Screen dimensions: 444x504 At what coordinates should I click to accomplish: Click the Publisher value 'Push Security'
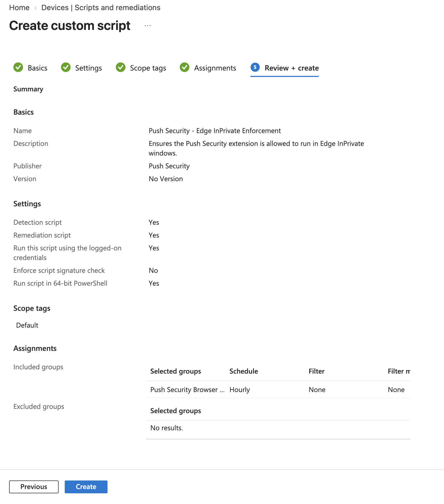169,166
